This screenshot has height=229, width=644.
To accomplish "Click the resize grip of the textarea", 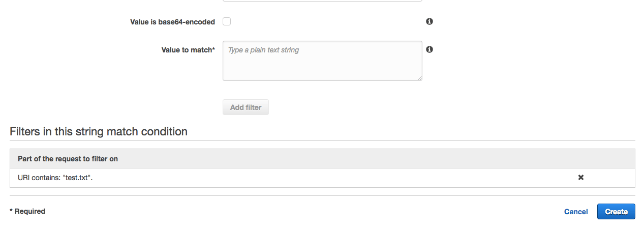I will tap(419, 78).
